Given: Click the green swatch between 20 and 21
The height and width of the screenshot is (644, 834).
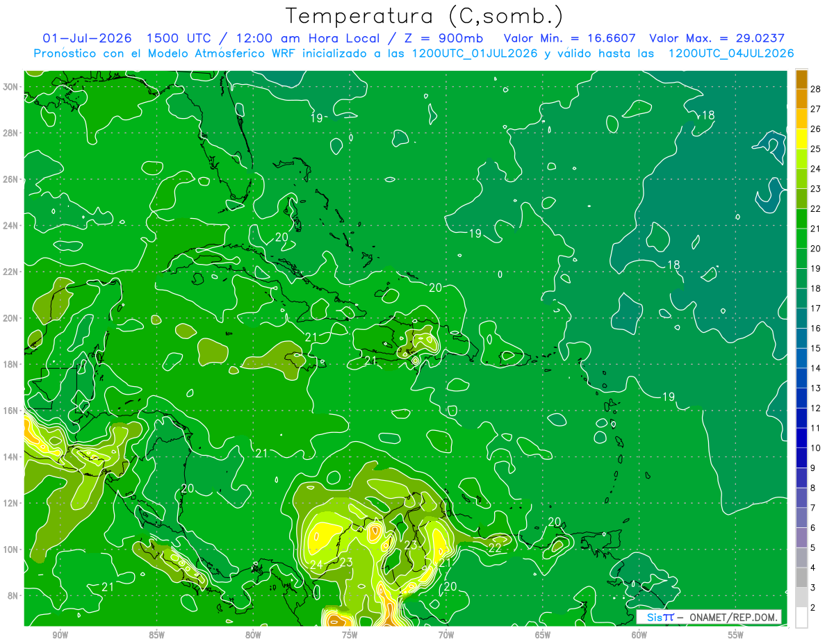Looking at the screenshot, I should (x=801, y=239).
